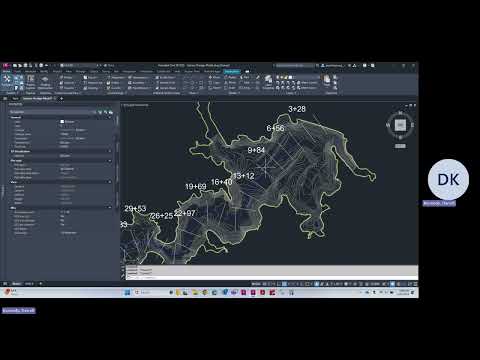The image size is (480, 360).
Task: Collapse the General section in Properties
Action: pos(109,118)
